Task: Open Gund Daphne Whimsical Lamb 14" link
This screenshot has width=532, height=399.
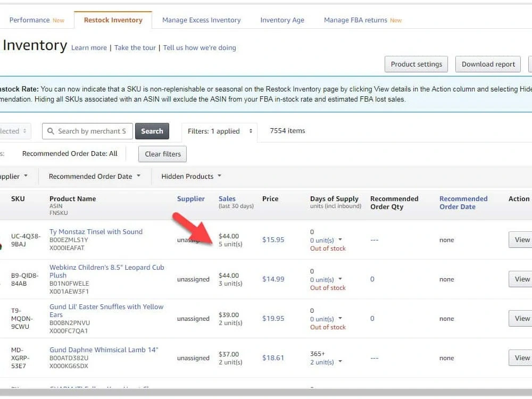Action: tap(104, 350)
